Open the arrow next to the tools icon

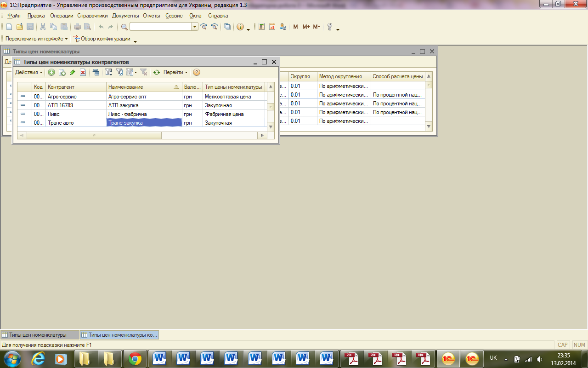[x=338, y=30]
